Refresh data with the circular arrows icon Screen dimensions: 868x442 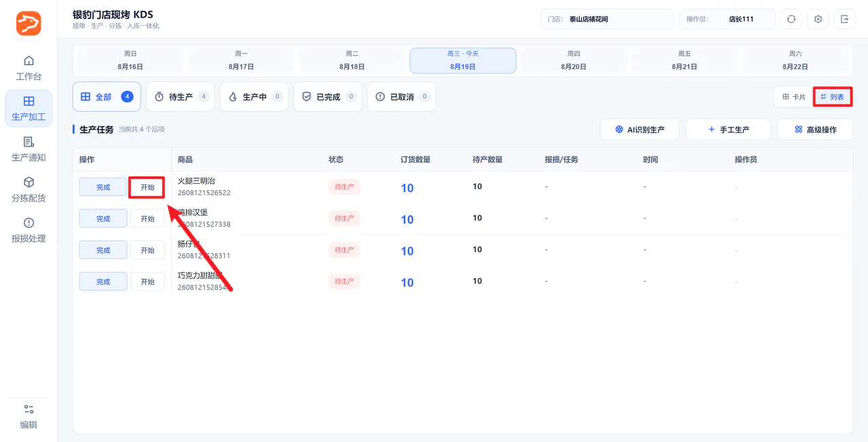791,19
